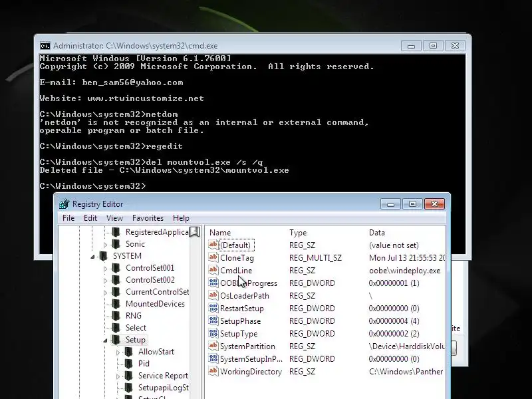Click the OOBEInProgress DWORD icon
The image size is (532, 399).
click(x=213, y=283)
